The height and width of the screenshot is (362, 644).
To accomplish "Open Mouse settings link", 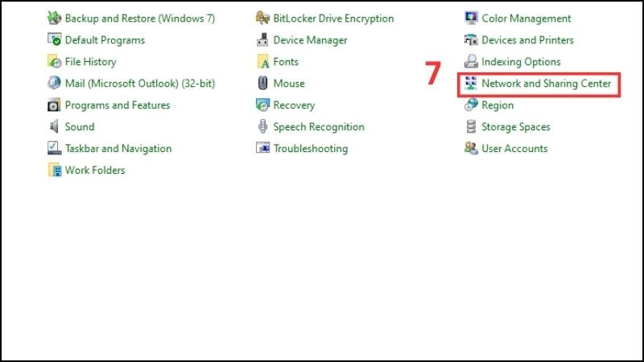I will pos(289,84).
